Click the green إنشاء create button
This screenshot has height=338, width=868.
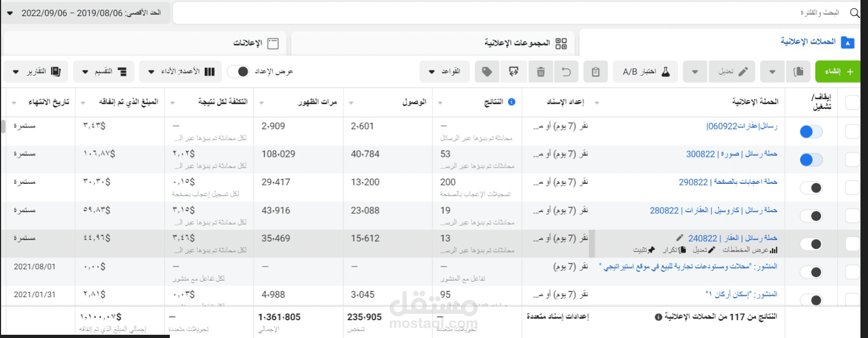pyautogui.click(x=838, y=71)
